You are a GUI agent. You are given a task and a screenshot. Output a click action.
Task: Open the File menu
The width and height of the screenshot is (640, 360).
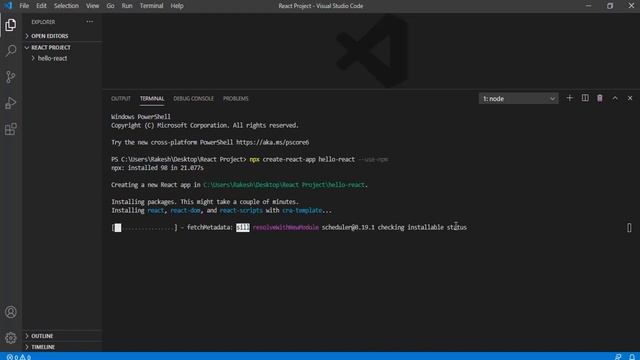pyautogui.click(x=24, y=6)
